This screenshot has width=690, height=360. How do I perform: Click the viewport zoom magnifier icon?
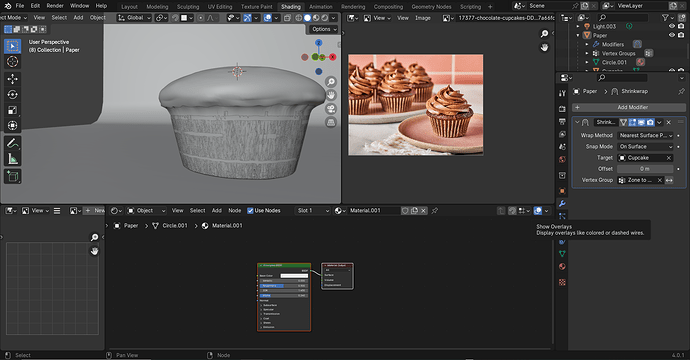[x=331, y=81]
